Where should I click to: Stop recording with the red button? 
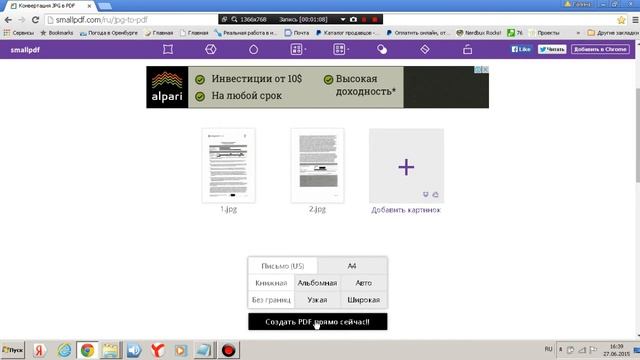375,19
